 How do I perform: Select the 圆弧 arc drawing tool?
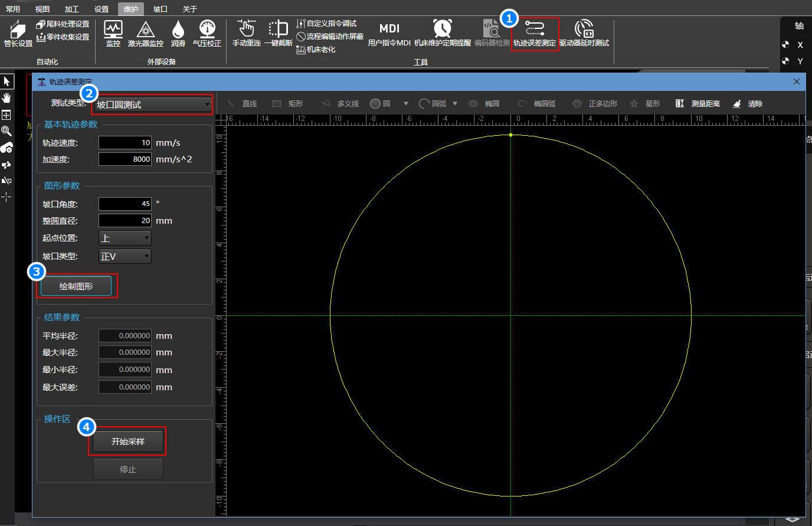433,103
